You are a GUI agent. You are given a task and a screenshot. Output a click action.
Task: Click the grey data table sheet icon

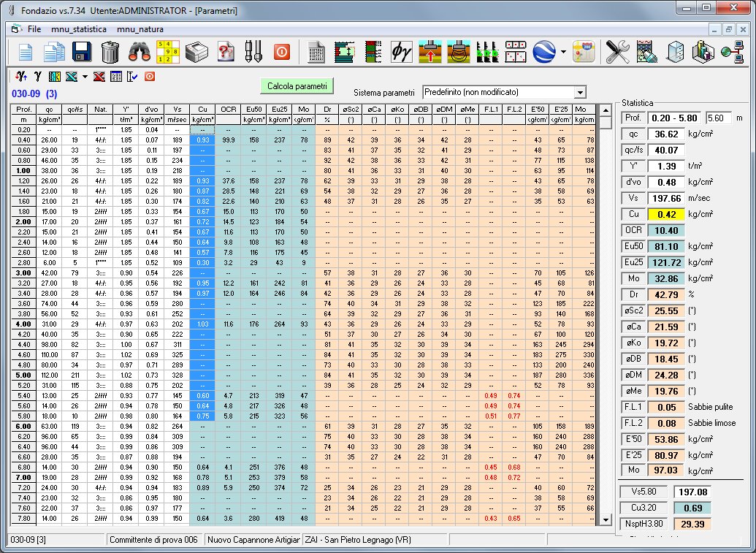[316, 52]
